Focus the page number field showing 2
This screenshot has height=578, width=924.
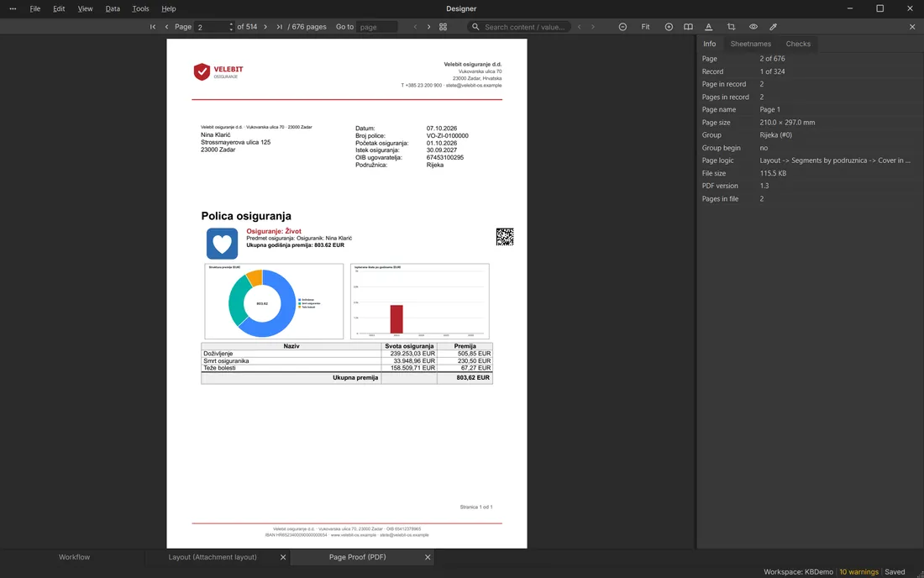213,27
